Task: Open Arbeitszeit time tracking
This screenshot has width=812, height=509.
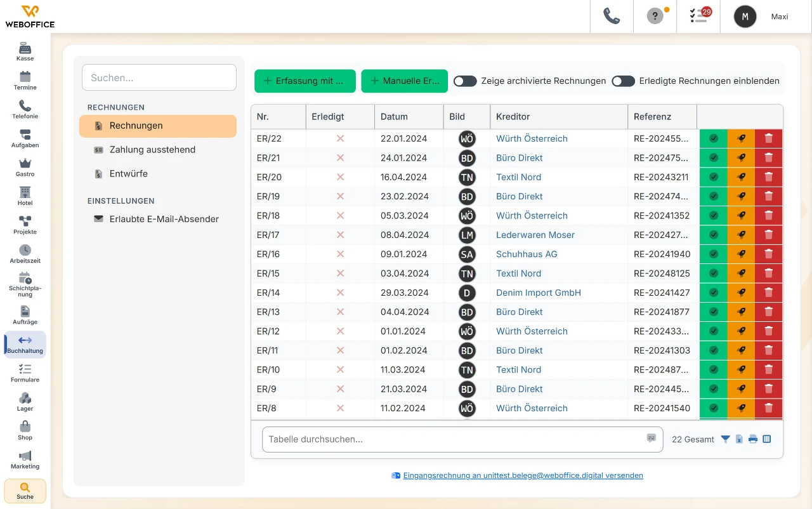Action: coord(25,254)
